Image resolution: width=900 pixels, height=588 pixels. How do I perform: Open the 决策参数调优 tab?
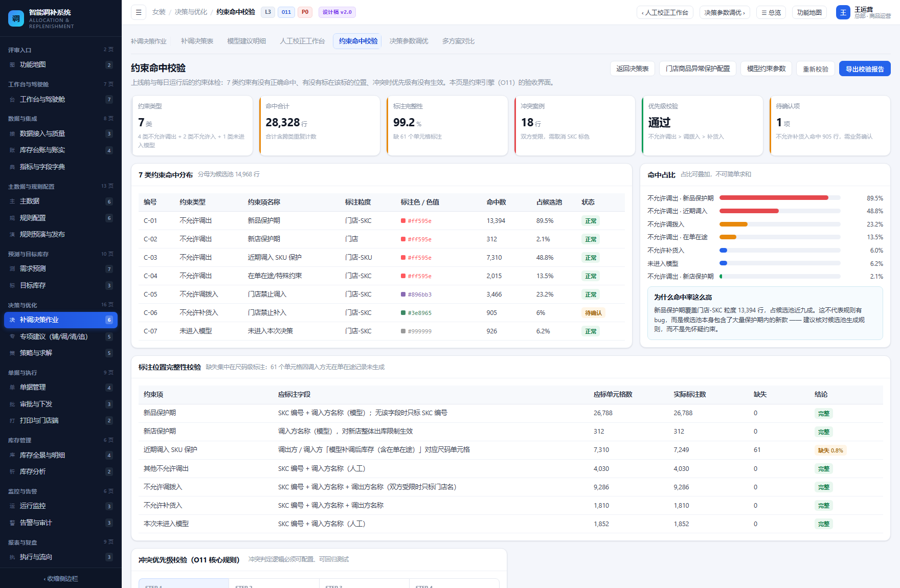[x=409, y=41]
